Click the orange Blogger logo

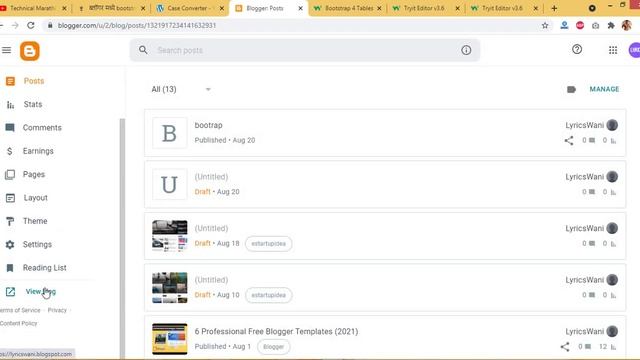coord(30,51)
